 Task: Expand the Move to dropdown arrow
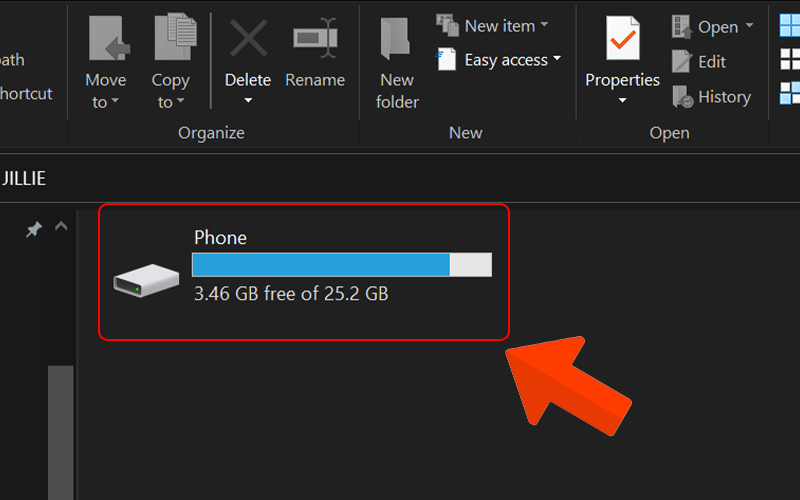click(x=114, y=102)
